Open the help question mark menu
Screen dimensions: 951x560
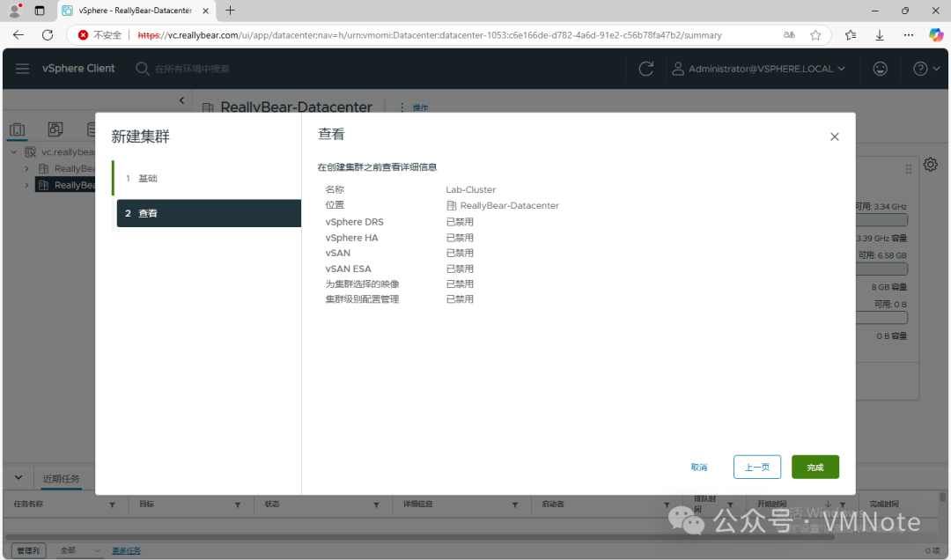click(926, 69)
